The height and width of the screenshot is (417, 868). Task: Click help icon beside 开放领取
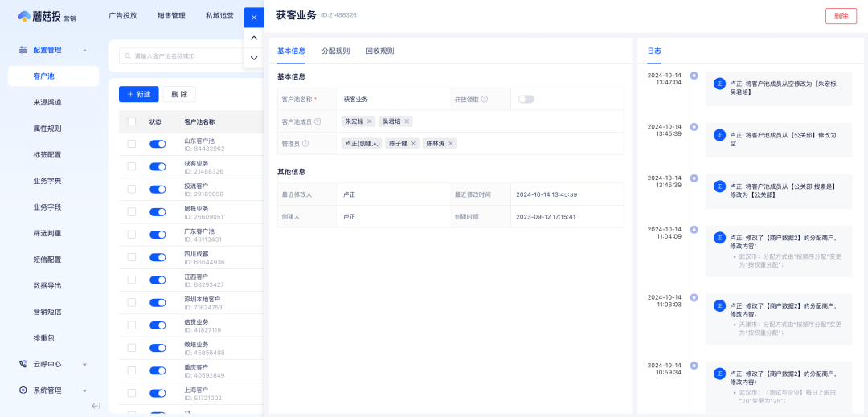[485, 100]
